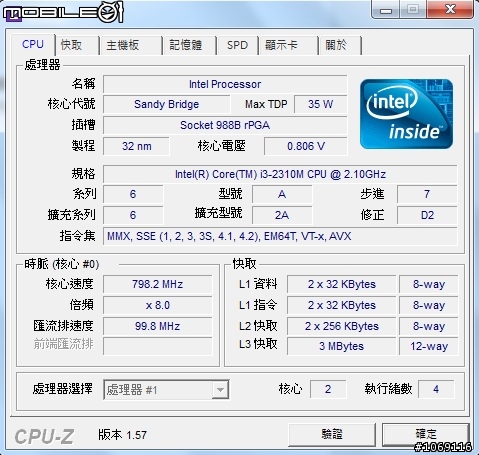Click the 擴充系列 value 6
Screen dimensions: 479x455
pos(133,215)
